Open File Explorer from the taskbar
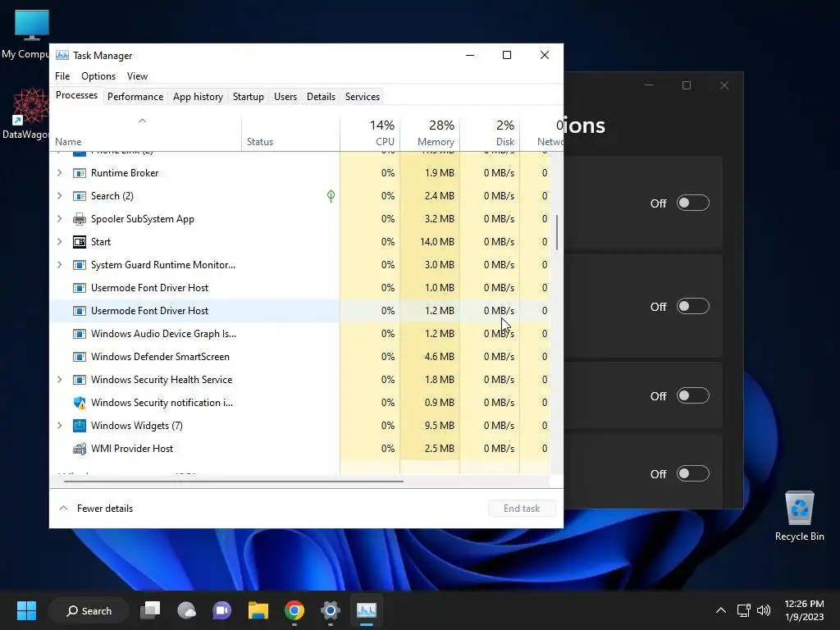The height and width of the screenshot is (630, 840). (x=258, y=610)
